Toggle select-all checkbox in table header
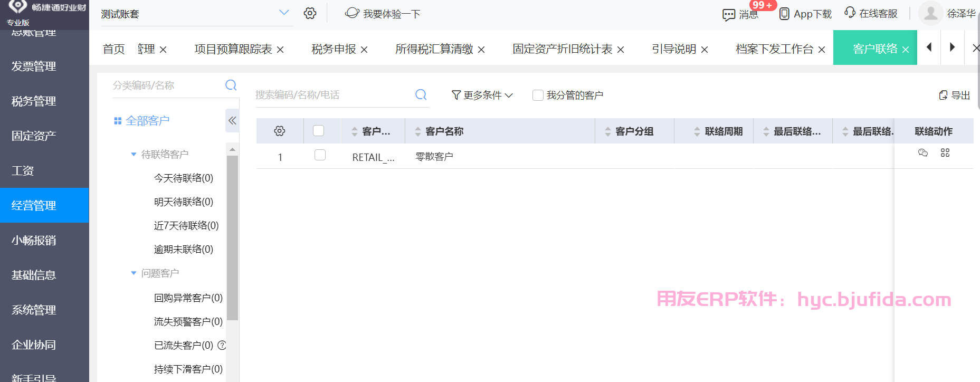Image resolution: width=980 pixels, height=382 pixels. coord(318,130)
